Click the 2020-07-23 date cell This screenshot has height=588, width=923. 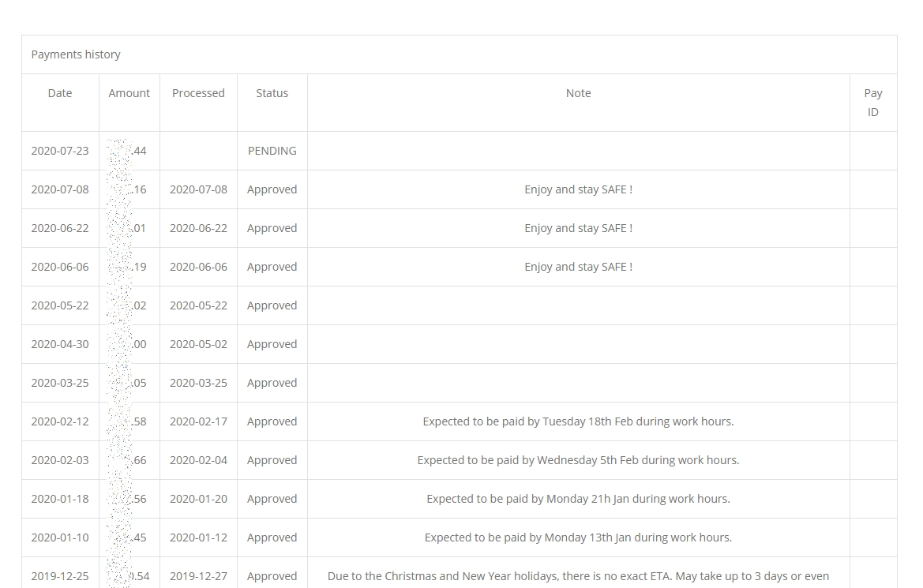60,151
